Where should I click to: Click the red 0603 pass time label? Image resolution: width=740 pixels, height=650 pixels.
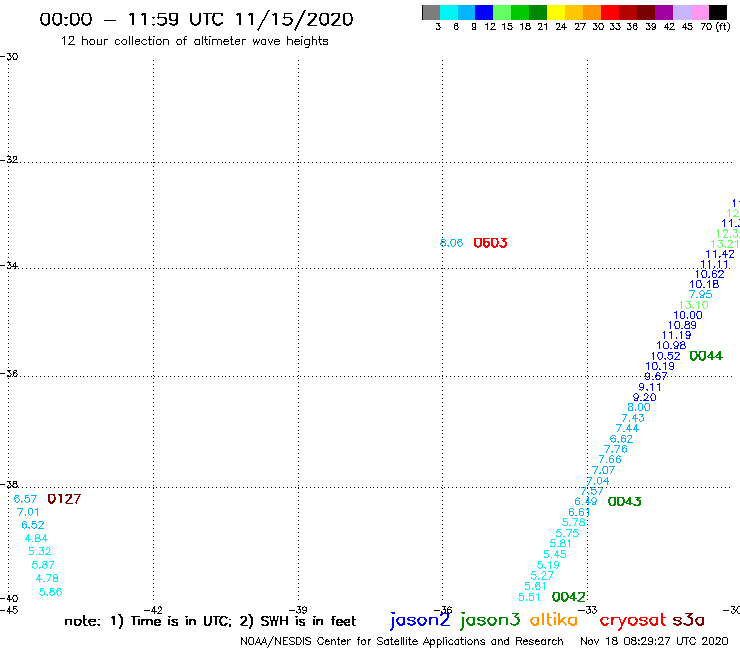pos(490,243)
